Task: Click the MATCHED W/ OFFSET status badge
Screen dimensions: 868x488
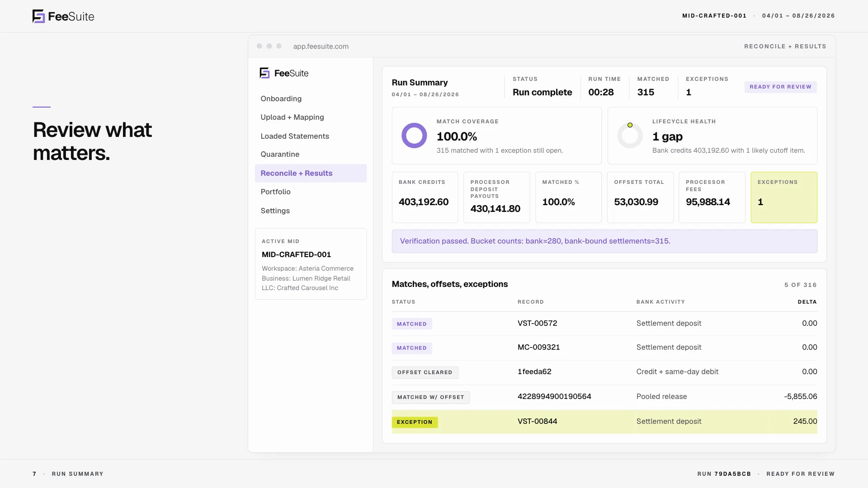Action: coord(430,397)
